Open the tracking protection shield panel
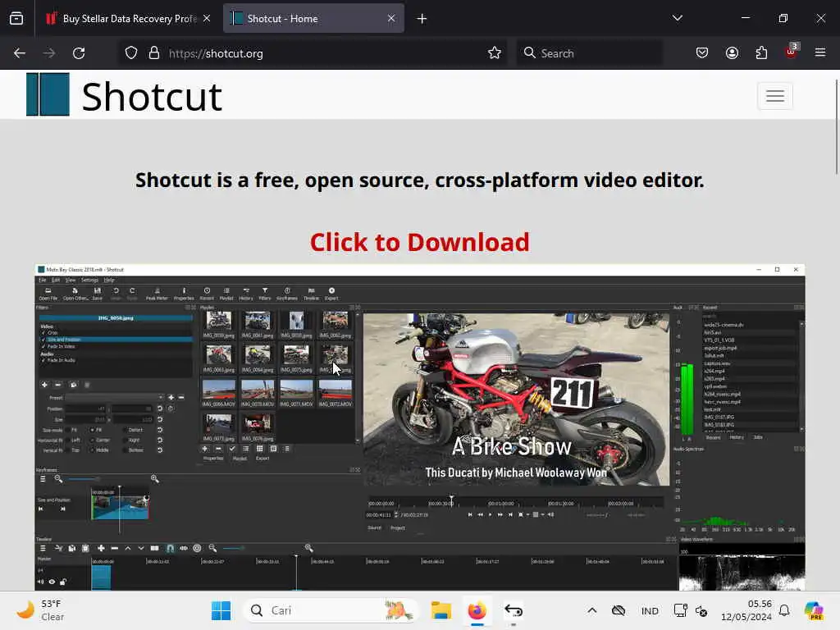840x630 pixels. click(x=131, y=53)
